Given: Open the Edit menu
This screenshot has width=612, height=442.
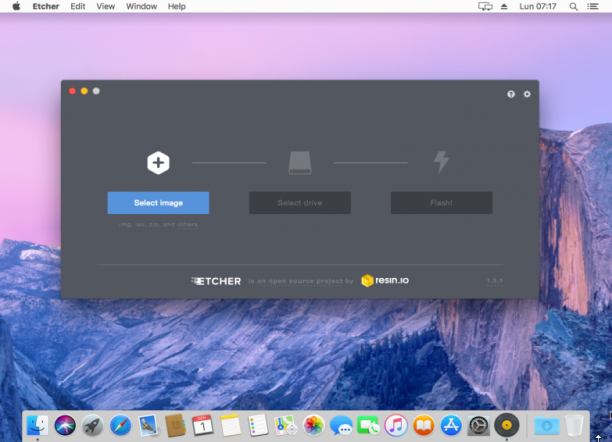Looking at the screenshot, I should pyautogui.click(x=78, y=6).
